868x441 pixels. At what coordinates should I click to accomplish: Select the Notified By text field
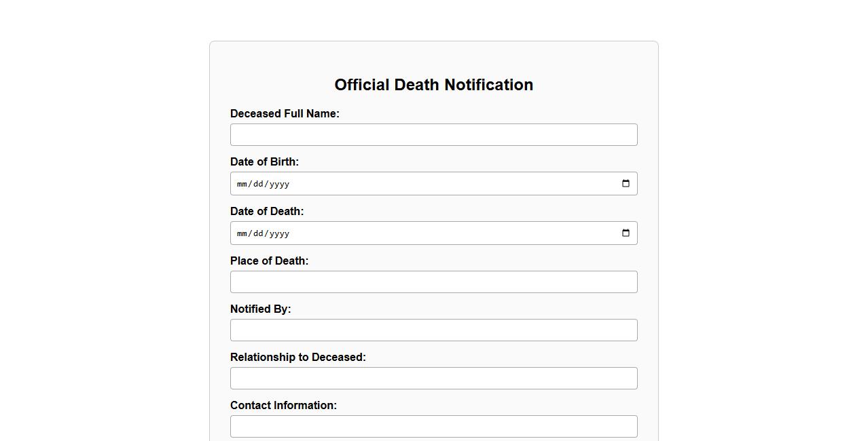pyautogui.click(x=433, y=330)
